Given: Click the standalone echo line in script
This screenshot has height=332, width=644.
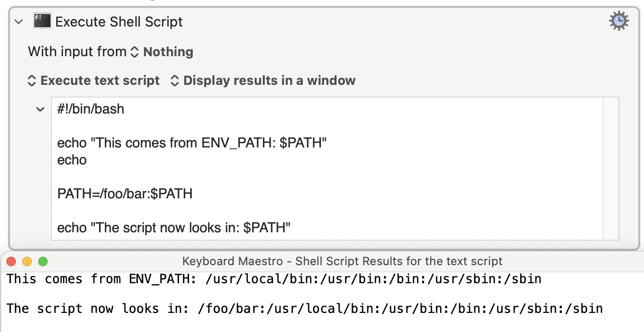Looking at the screenshot, I should (x=72, y=160).
